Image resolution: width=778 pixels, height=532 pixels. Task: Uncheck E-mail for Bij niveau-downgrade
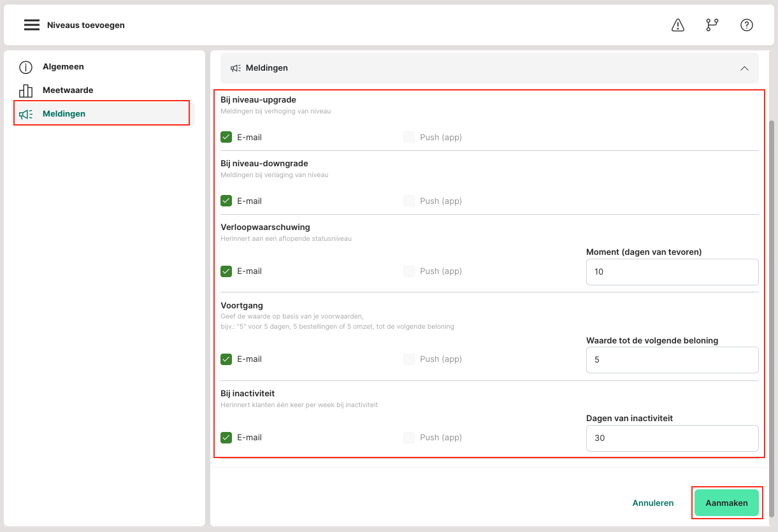(x=226, y=201)
